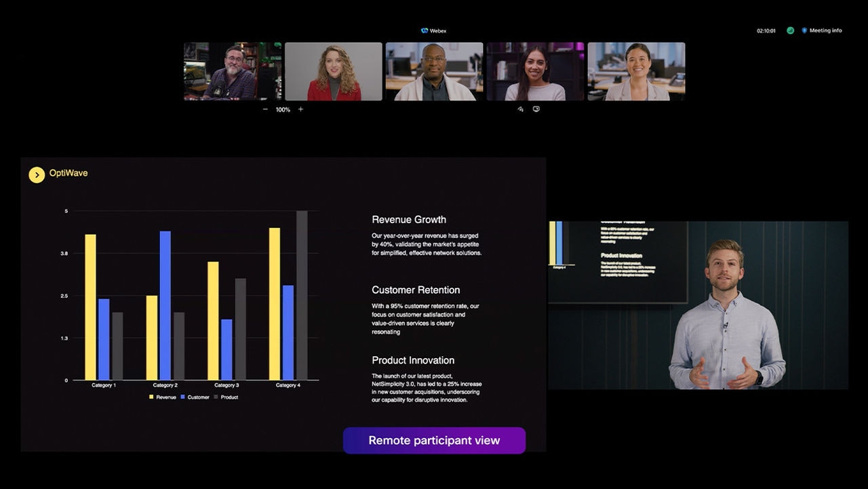Click the Revenue Growth heading
This screenshot has height=489, width=868.
pos(409,220)
